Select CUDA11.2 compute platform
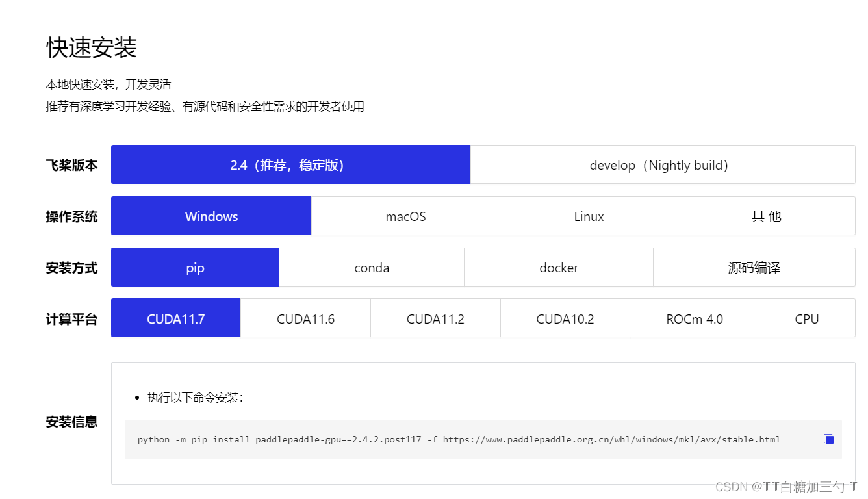The image size is (868, 499). [435, 318]
